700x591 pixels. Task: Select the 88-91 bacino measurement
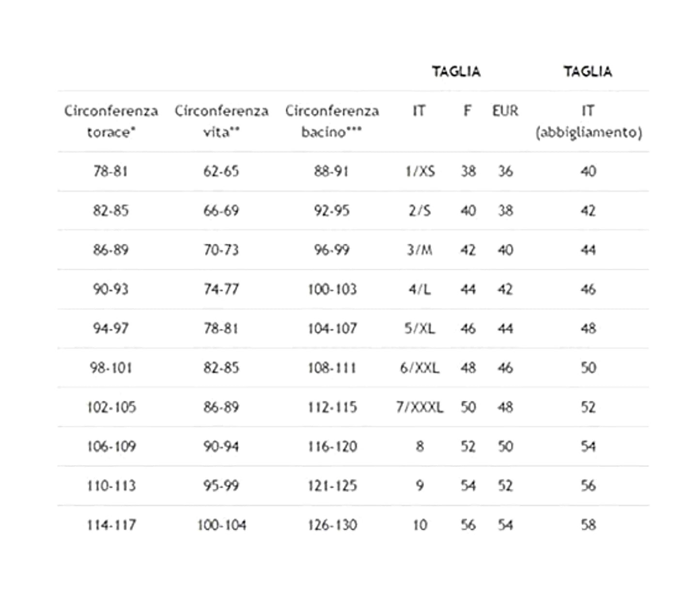(331, 171)
